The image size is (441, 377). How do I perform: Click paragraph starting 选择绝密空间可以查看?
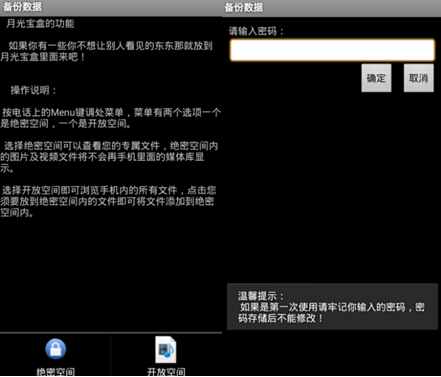point(109,157)
